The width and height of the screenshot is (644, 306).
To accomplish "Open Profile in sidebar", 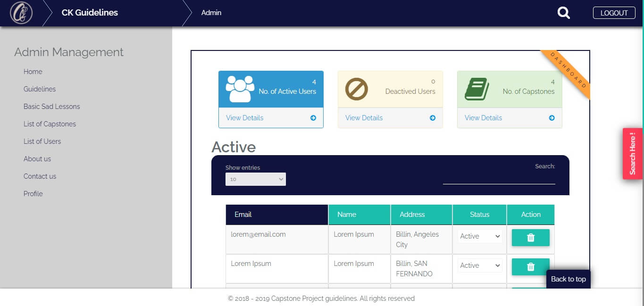I will 33,194.
